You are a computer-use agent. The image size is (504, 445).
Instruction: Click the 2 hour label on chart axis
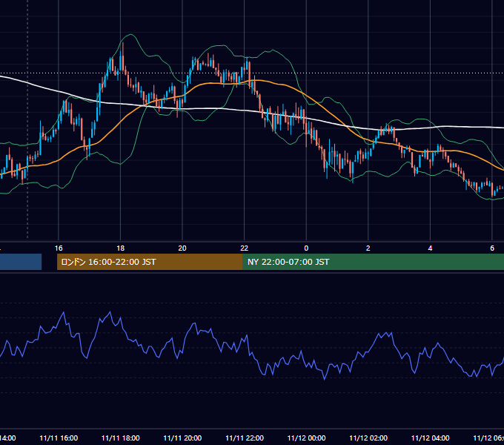pos(368,248)
